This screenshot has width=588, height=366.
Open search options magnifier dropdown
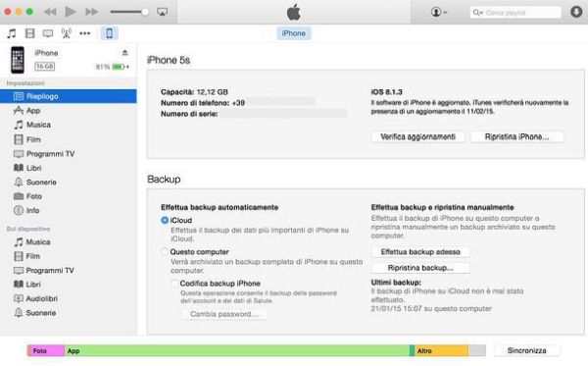(477, 13)
